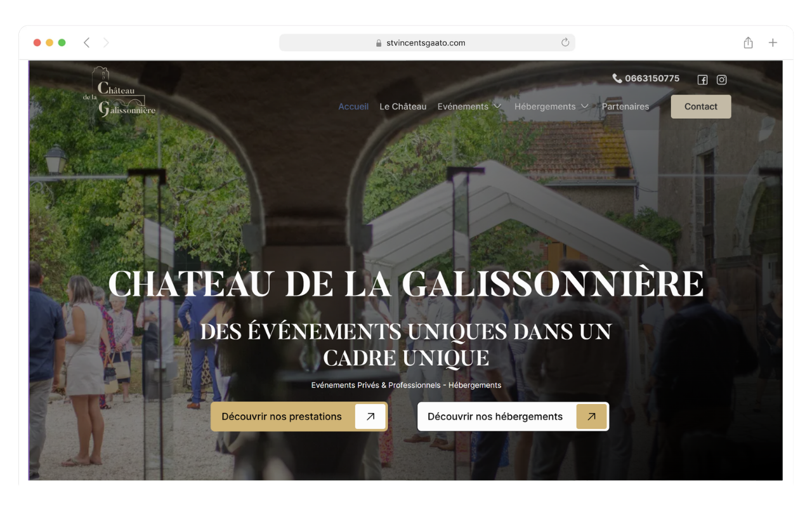The image size is (812, 517).
Task: Call the number 0663150775
Action: [652, 78]
